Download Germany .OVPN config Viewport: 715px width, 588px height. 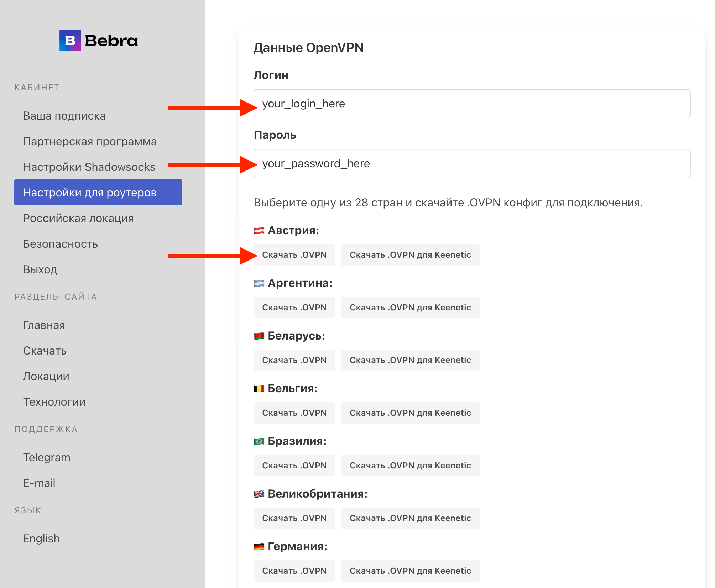294,571
